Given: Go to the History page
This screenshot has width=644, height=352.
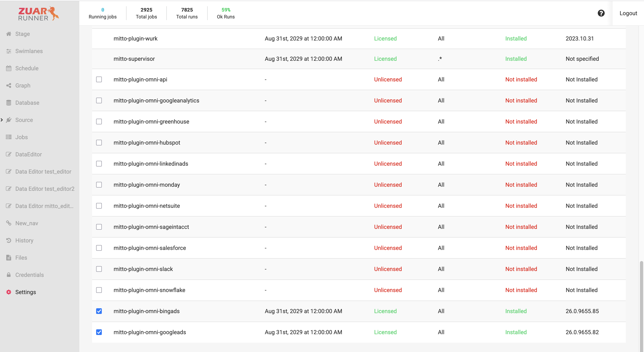Looking at the screenshot, I should (24, 240).
